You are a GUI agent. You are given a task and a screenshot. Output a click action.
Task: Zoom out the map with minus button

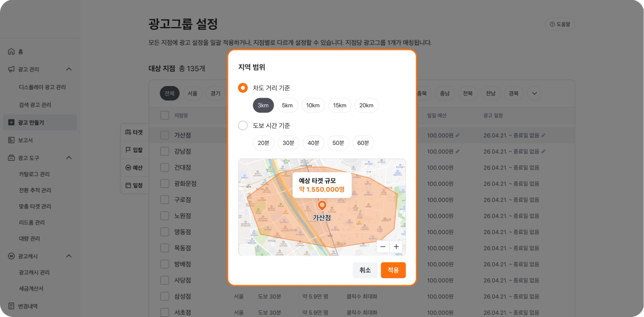pyautogui.click(x=383, y=247)
